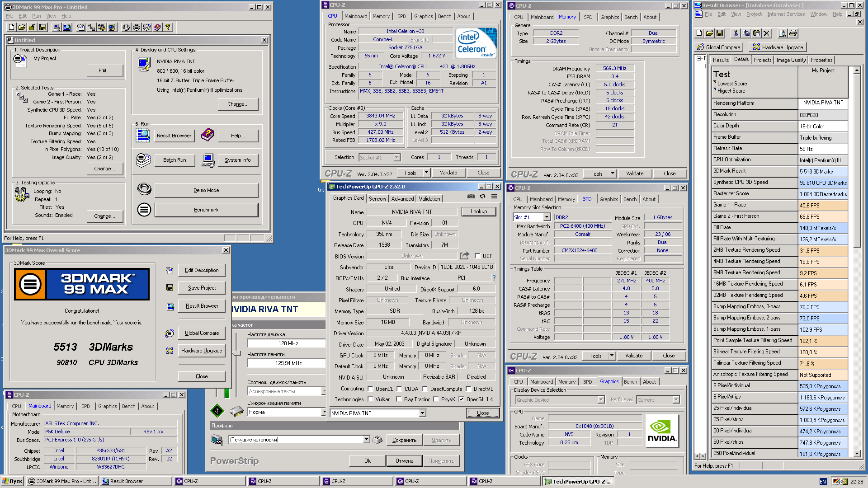Switch keyboard language via EN tray indicator
The height and width of the screenshot is (488, 868).
pos(823,482)
